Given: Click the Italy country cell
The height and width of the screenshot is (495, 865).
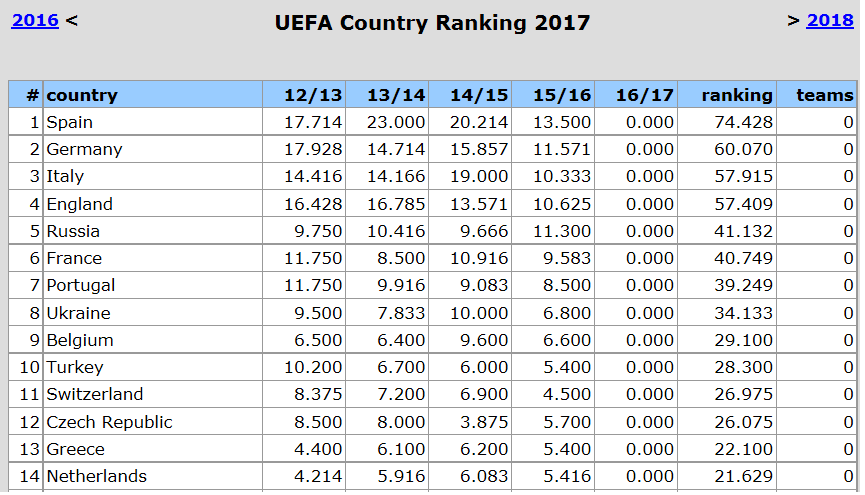Looking at the screenshot, I should click(65, 176).
